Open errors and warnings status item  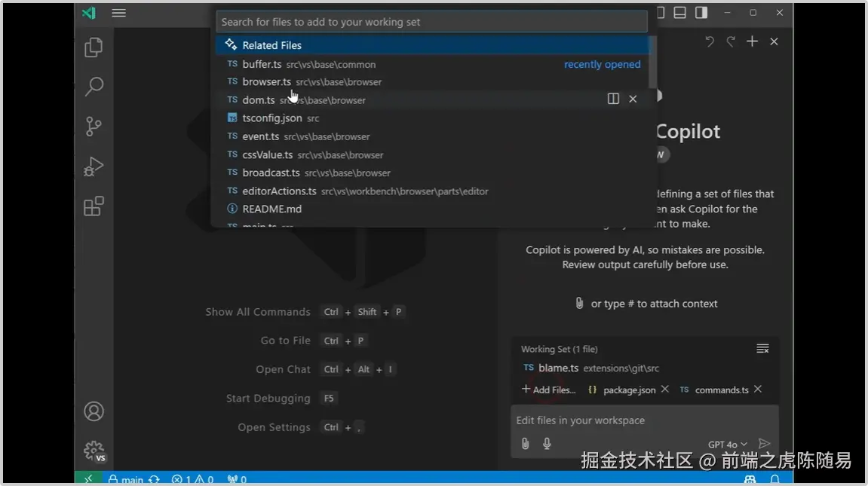[192, 479]
